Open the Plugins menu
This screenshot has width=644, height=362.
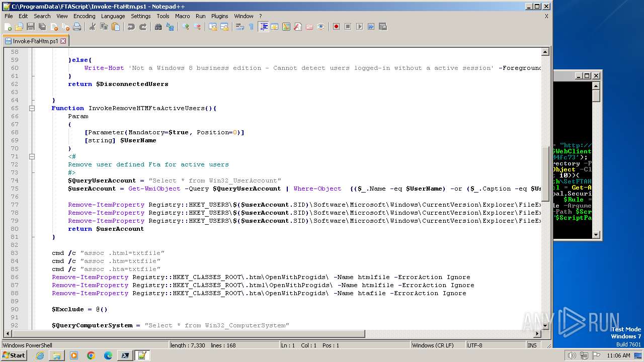pos(219,16)
